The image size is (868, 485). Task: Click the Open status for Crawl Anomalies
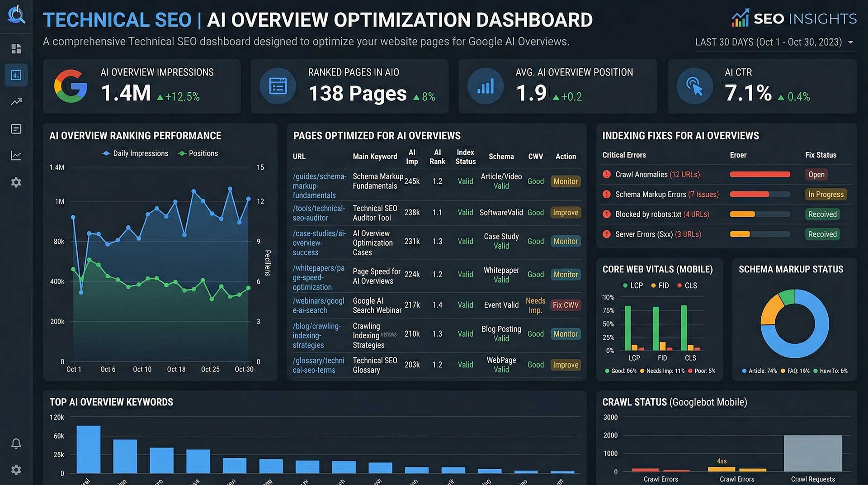[816, 174]
